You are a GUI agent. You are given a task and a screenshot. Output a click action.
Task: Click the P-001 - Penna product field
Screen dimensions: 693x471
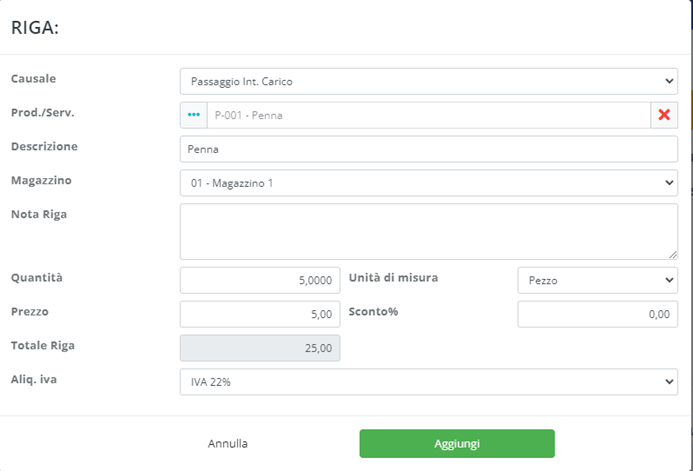point(428,115)
